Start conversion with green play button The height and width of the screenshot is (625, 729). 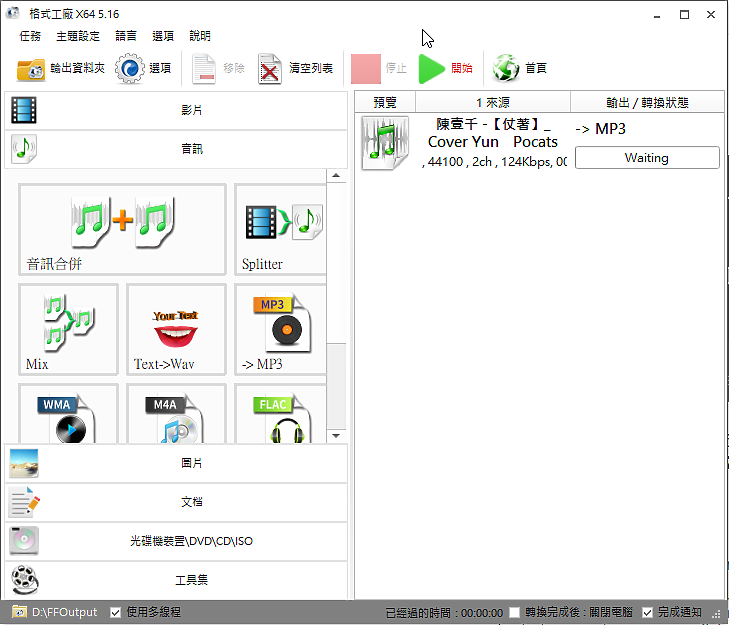(431, 69)
